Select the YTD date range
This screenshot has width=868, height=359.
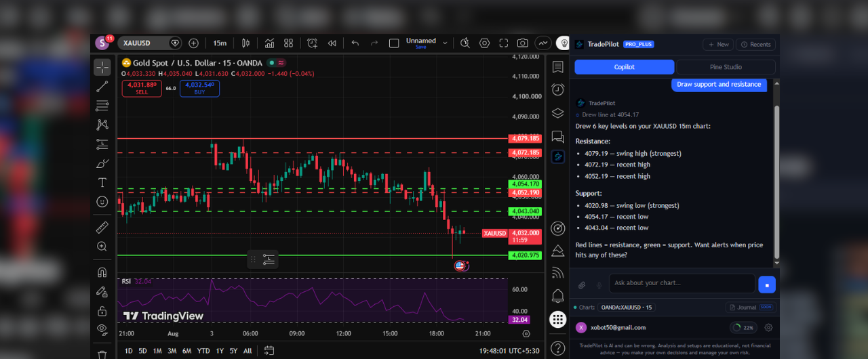coord(203,351)
